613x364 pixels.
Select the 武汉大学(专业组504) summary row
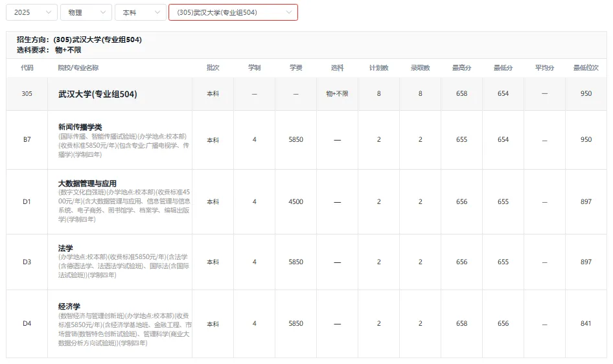[x=306, y=94]
